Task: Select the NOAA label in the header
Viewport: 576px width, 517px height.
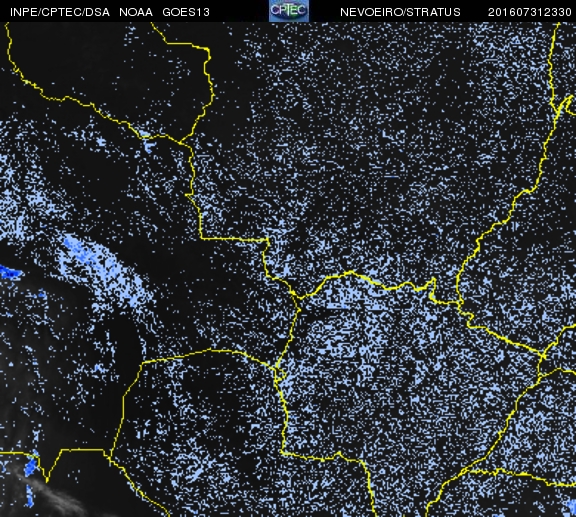Action: [x=136, y=12]
